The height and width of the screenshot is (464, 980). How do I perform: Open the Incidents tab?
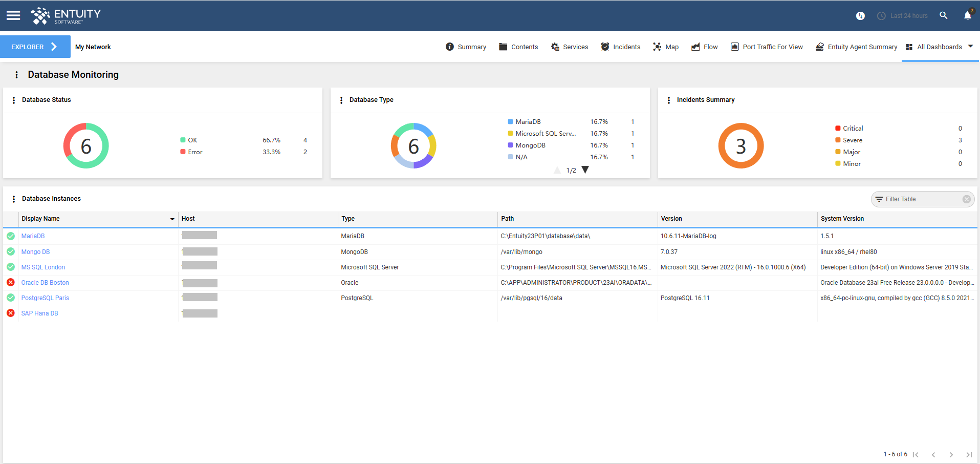pos(621,47)
